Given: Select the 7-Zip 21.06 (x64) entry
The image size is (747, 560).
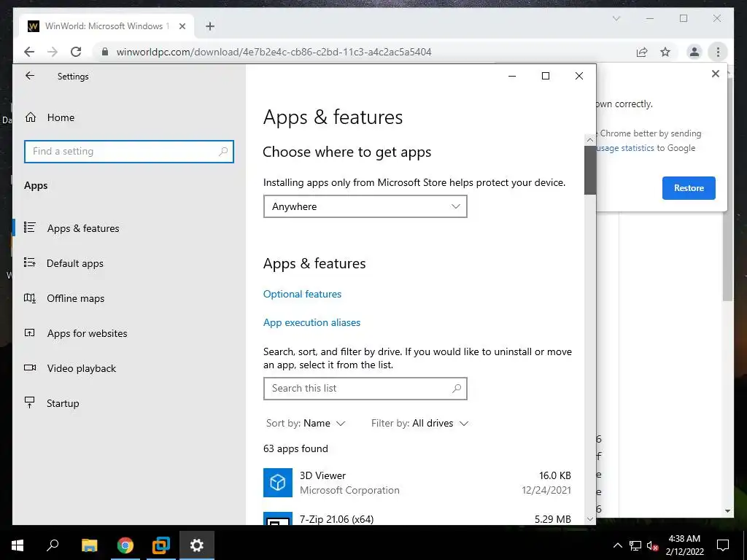Looking at the screenshot, I should pos(417,518).
